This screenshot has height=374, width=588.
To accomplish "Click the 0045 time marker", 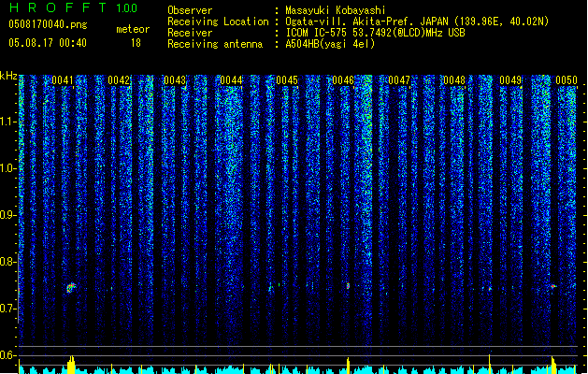I will (x=287, y=80).
